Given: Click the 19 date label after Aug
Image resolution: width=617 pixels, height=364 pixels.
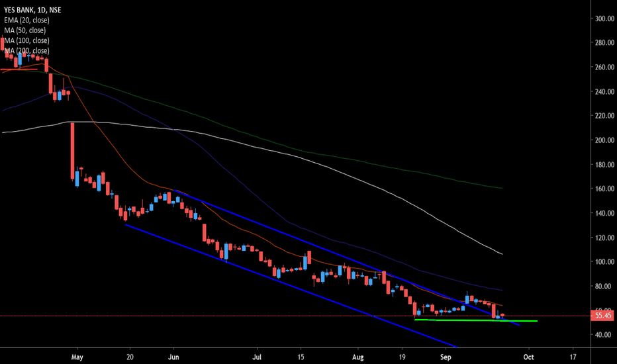Looking at the screenshot, I should point(402,357).
